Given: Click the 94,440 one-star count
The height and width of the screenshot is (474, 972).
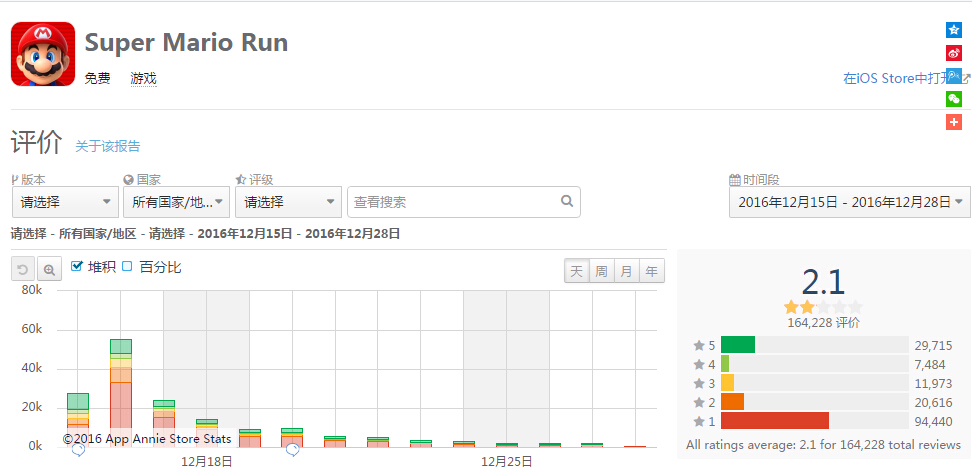Looking at the screenshot, I should tap(934, 421).
